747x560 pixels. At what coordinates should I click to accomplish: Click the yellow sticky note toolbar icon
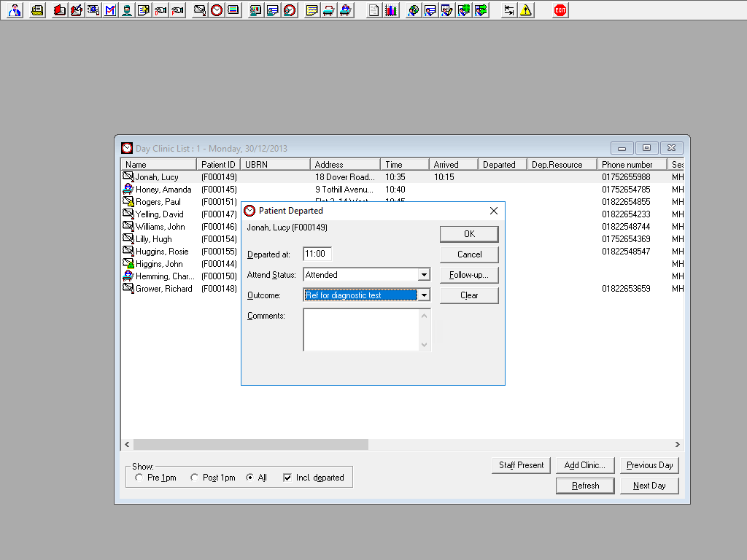pyautogui.click(x=311, y=10)
